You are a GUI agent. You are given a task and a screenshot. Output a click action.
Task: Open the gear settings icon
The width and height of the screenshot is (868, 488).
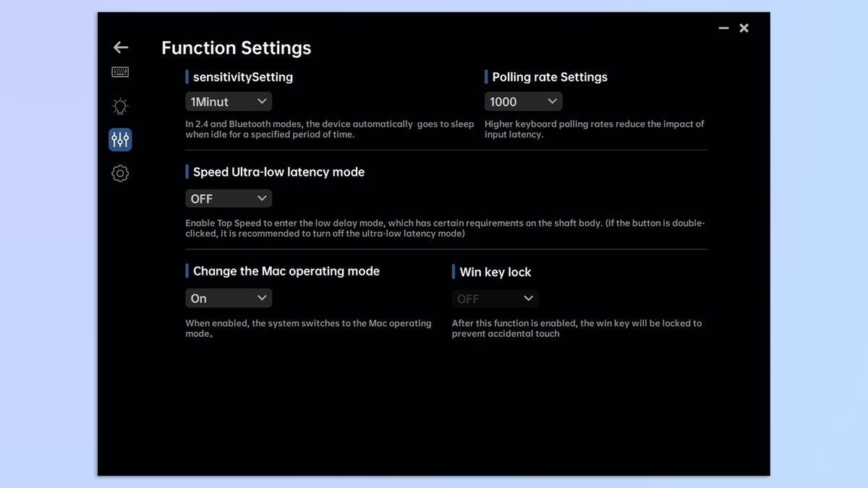[x=120, y=174]
